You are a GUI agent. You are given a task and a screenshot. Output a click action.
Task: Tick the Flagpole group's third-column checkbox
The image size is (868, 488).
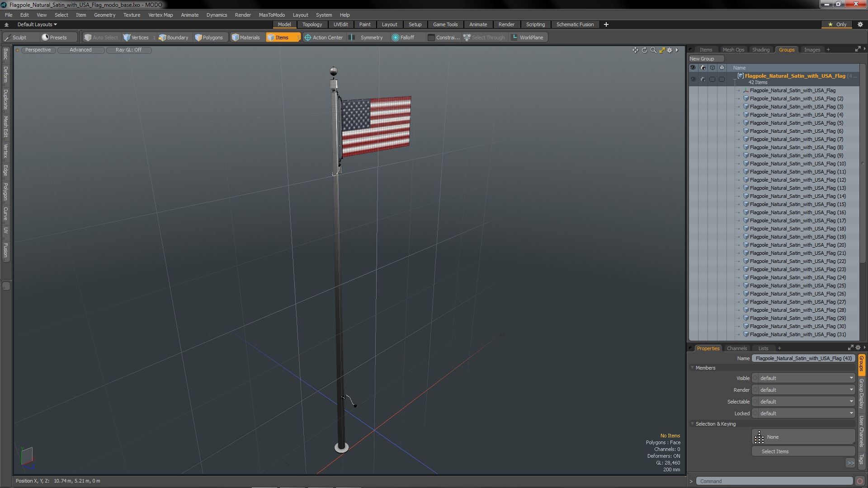[x=712, y=79]
